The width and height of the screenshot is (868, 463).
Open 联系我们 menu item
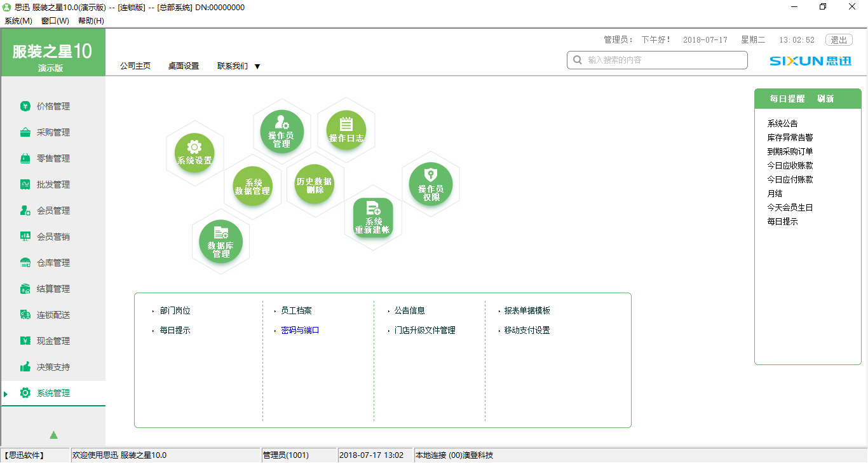pos(233,66)
